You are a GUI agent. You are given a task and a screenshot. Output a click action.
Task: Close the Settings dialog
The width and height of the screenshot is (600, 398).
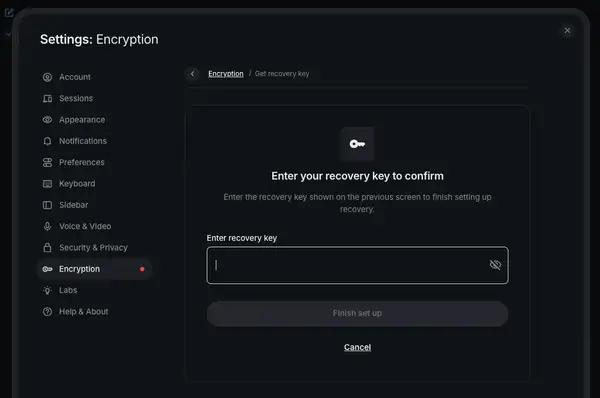tap(567, 31)
